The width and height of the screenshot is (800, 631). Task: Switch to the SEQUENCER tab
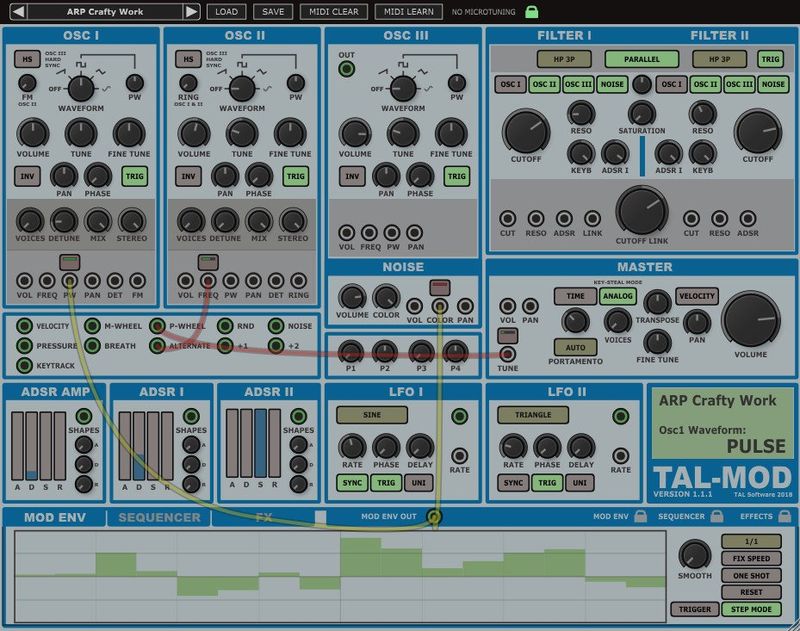click(x=158, y=517)
